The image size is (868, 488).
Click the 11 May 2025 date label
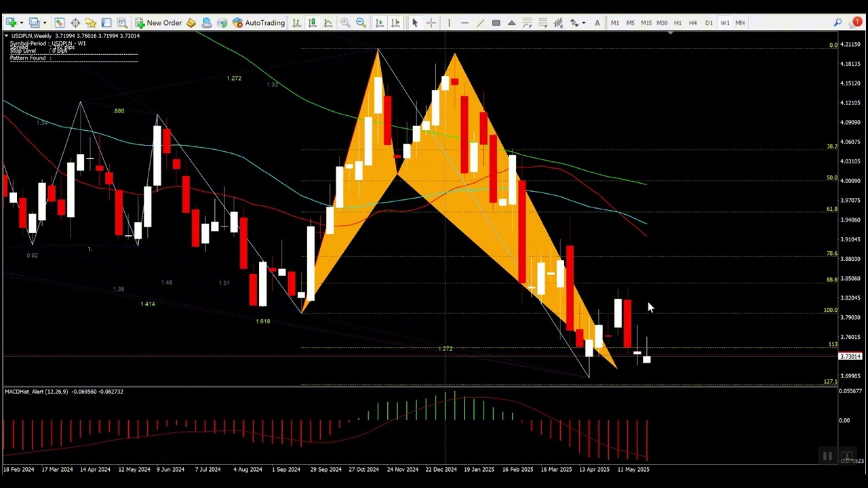(x=633, y=469)
